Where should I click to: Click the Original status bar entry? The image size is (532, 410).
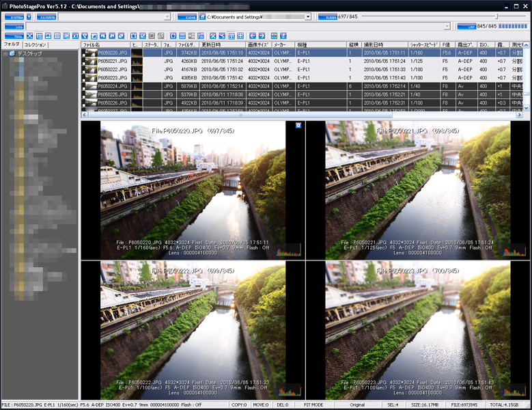357,405
